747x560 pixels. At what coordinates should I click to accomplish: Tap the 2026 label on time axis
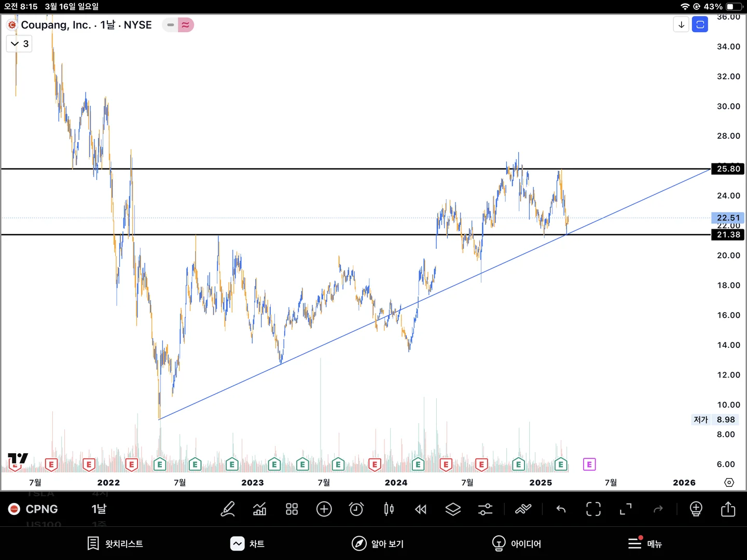pyautogui.click(x=684, y=483)
